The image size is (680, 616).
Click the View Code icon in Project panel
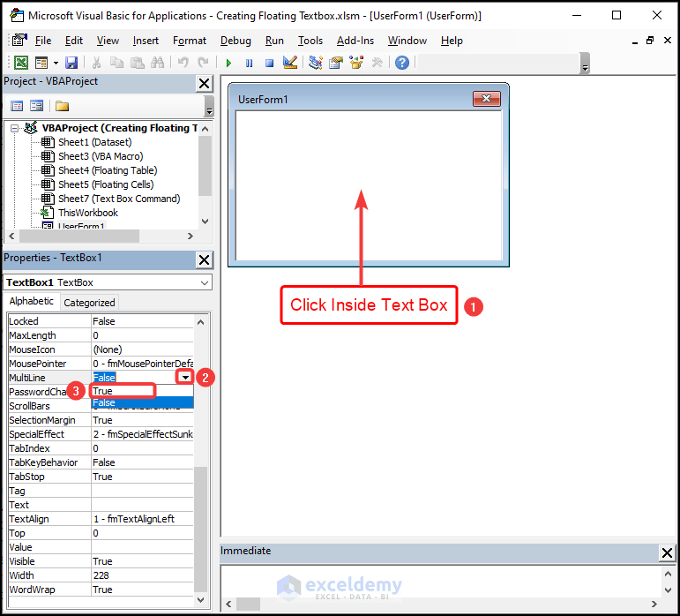[x=17, y=106]
